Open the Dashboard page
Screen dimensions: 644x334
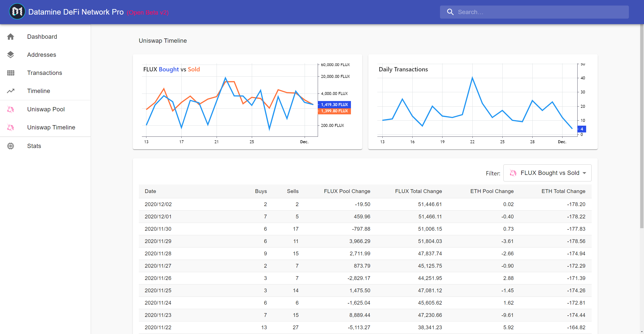(45, 37)
